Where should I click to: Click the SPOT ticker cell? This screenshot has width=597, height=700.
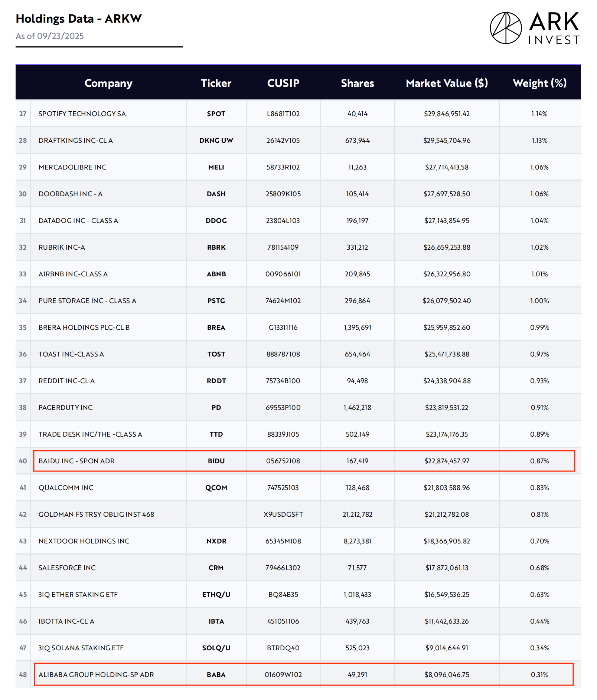(x=216, y=114)
